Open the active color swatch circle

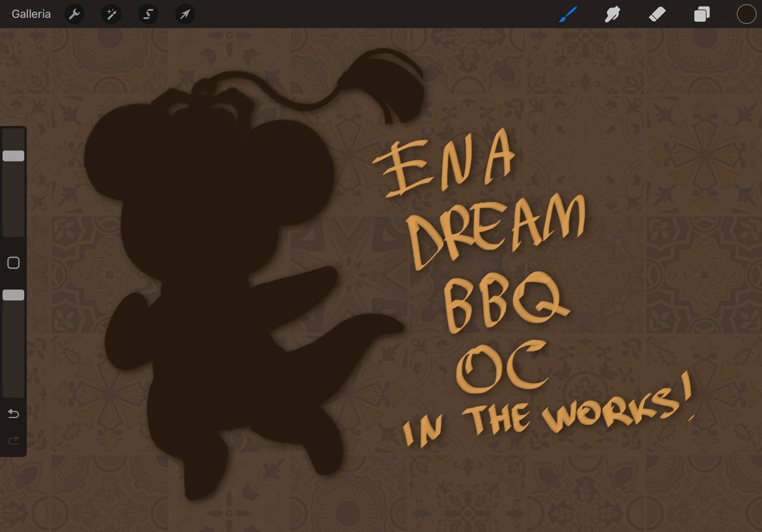pyautogui.click(x=746, y=14)
